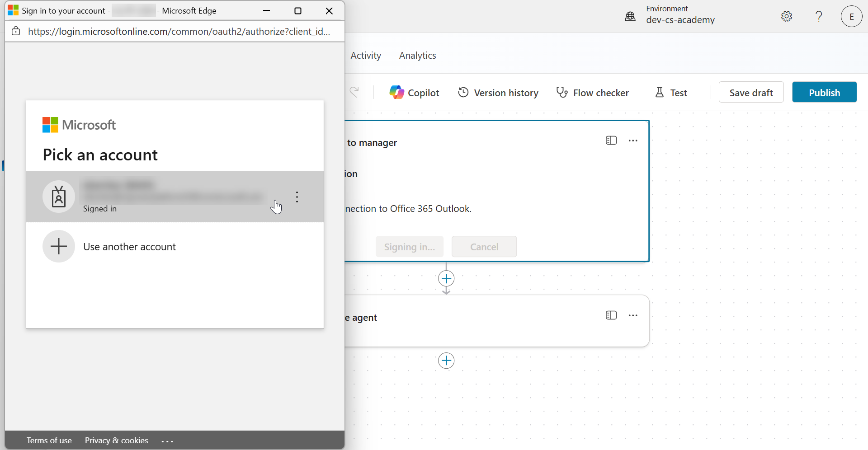
Task: Switch to the Analytics tab
Action: tap(417, 56)
